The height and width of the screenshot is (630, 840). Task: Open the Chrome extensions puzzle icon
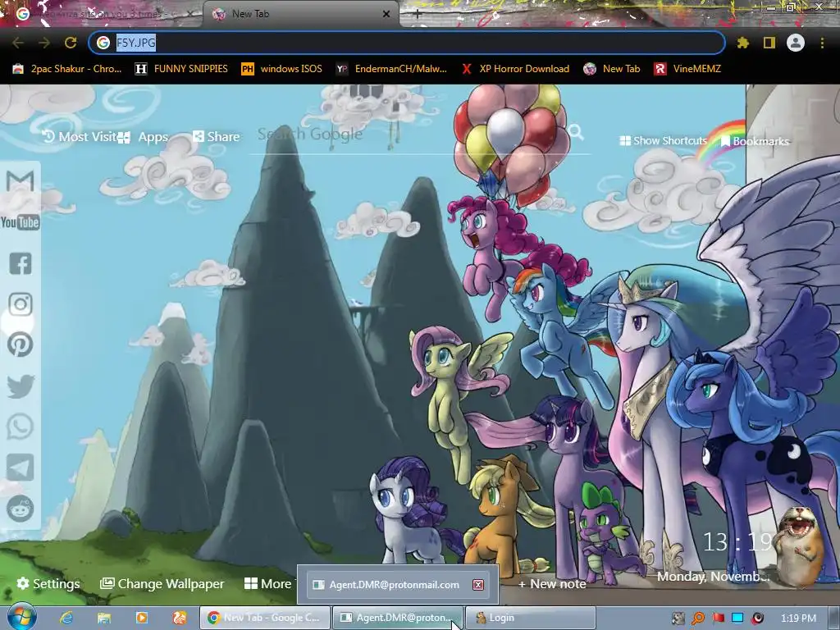(x=742, y=43)
